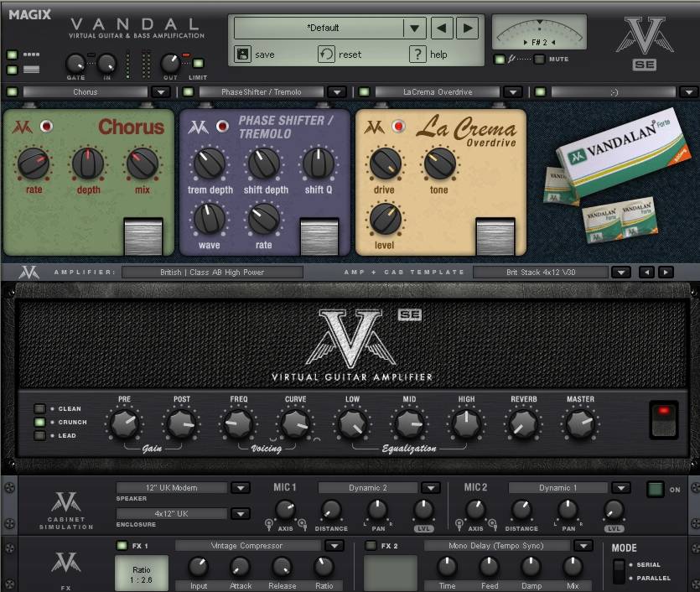Image resolution: width=700 pixels, height=592 pixels.
Task: Toggle the tuner enable button
Action: (x=500, y=59)
